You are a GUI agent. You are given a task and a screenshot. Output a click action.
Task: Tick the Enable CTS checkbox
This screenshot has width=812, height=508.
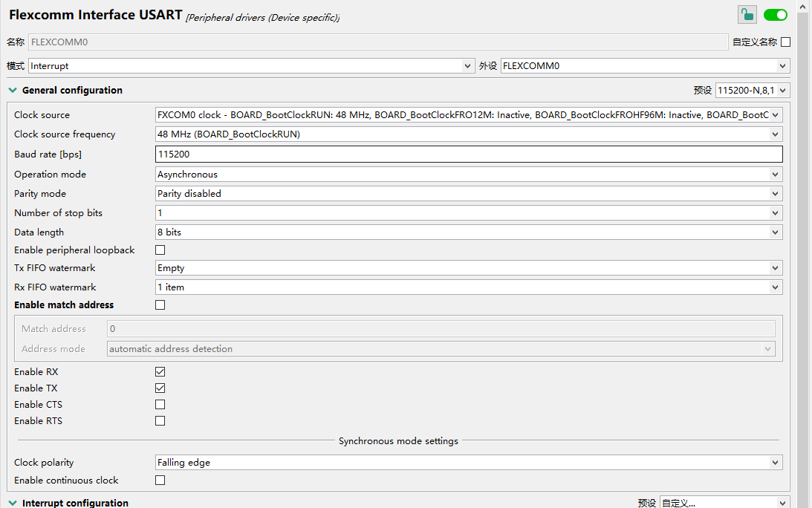pyautogui.click(x=160, y=405)
